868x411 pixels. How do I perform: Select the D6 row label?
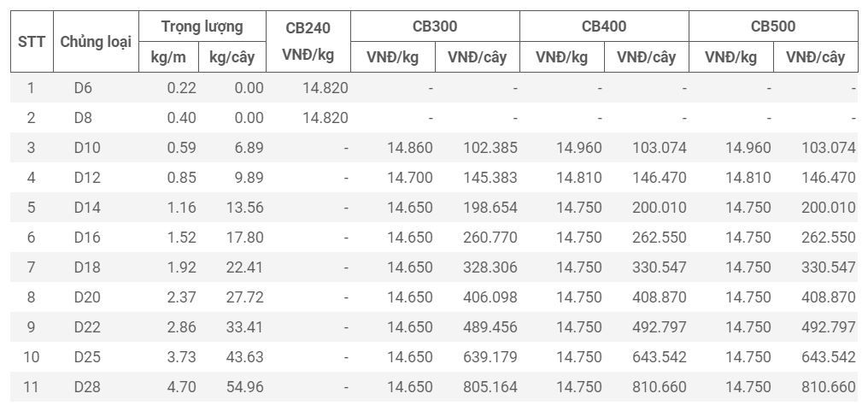[x=83, y=88]
